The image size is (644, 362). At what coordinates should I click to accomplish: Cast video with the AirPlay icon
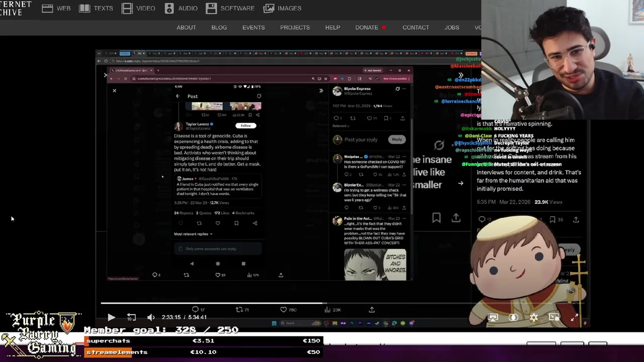493,317
